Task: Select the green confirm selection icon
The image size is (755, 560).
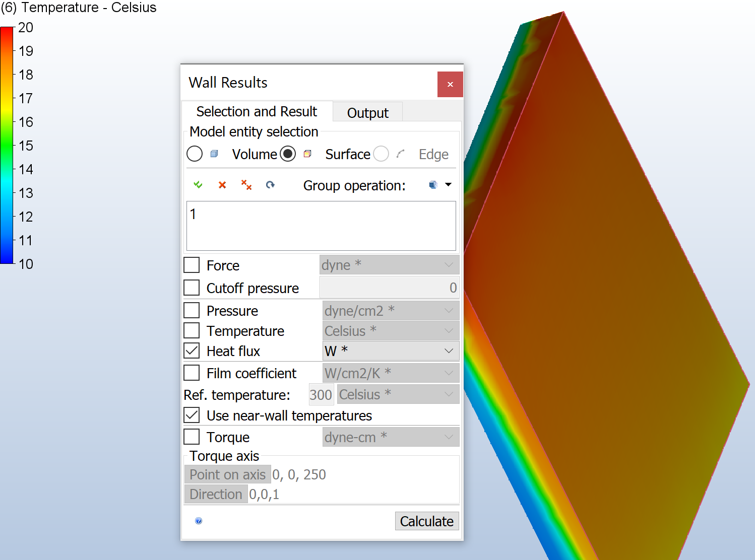Action: click(x=198, y=185)
